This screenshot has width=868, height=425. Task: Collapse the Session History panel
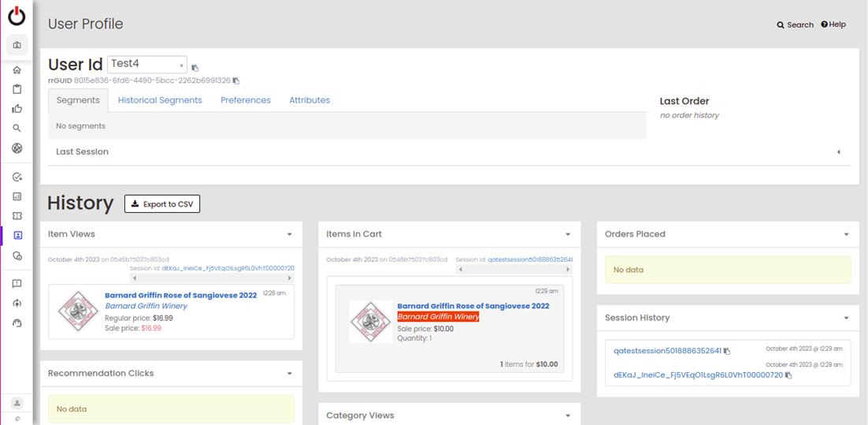pyautogui.click(x=846, y=318)
